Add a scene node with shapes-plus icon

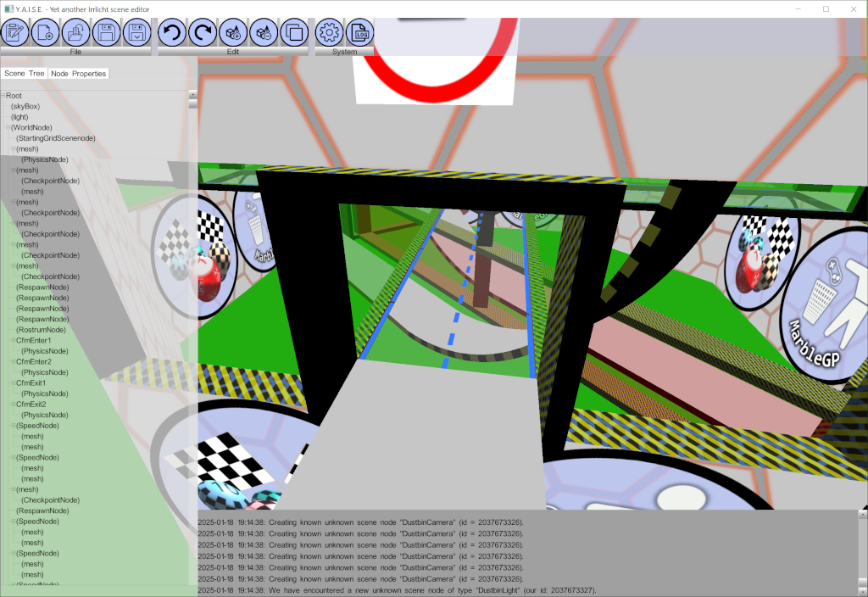[233, 33]
